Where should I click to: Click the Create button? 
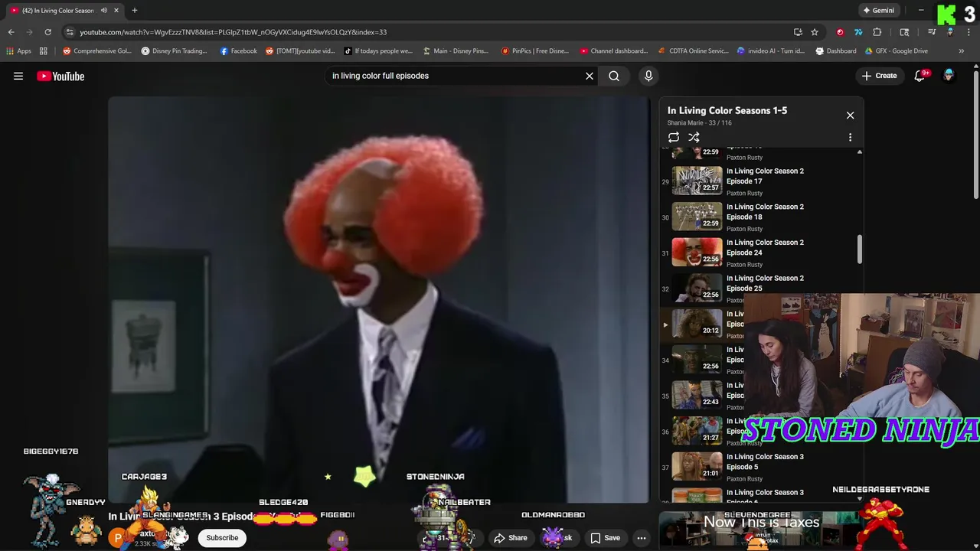pos(879,76)
